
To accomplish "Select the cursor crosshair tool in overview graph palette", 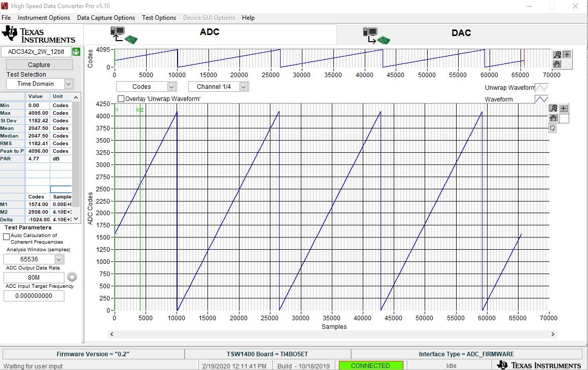I will pos(567,54).
